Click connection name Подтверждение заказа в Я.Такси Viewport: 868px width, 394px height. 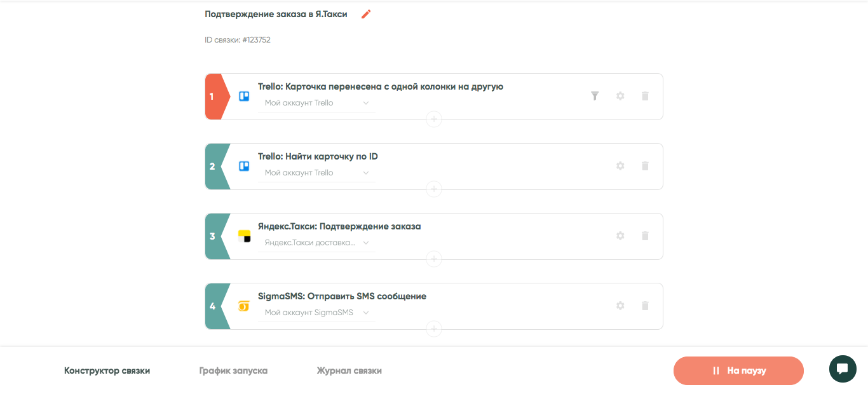point(276,14)
